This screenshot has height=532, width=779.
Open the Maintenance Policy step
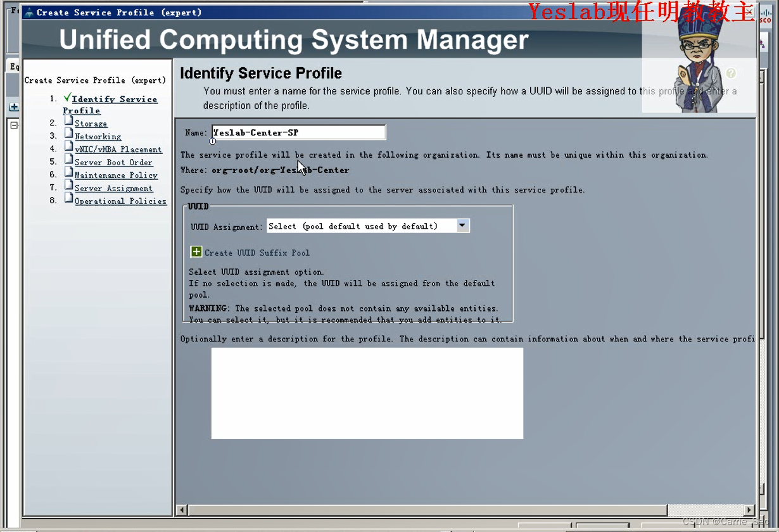click(116, 175)
